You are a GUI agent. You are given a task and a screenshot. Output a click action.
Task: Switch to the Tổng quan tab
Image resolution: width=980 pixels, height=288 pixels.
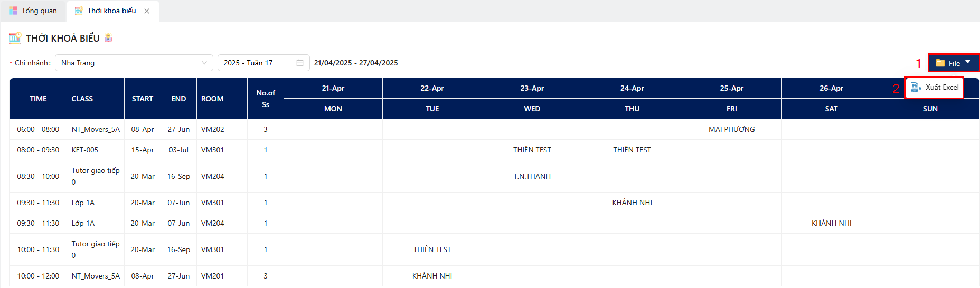pyautogui.click(x=33, y=11)
